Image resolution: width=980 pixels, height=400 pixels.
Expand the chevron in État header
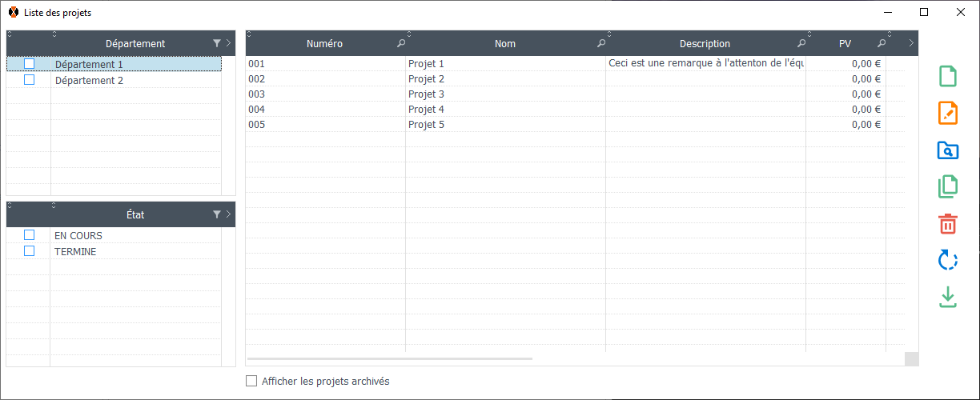[228, 214]
